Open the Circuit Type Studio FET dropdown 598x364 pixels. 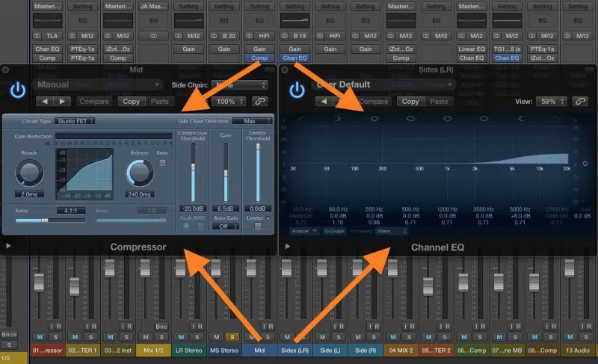pos(75,121)
